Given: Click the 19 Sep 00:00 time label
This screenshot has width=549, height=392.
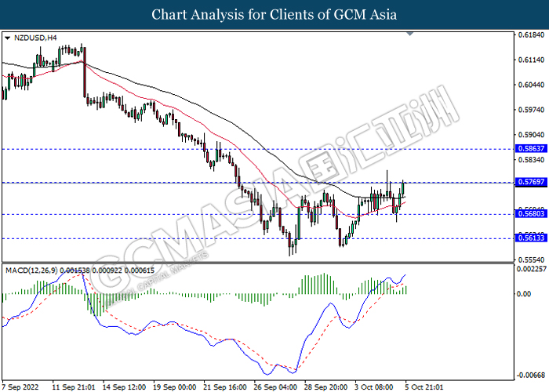Looking at the screenshot, I should pyautogui.click(x=174, y=387).
